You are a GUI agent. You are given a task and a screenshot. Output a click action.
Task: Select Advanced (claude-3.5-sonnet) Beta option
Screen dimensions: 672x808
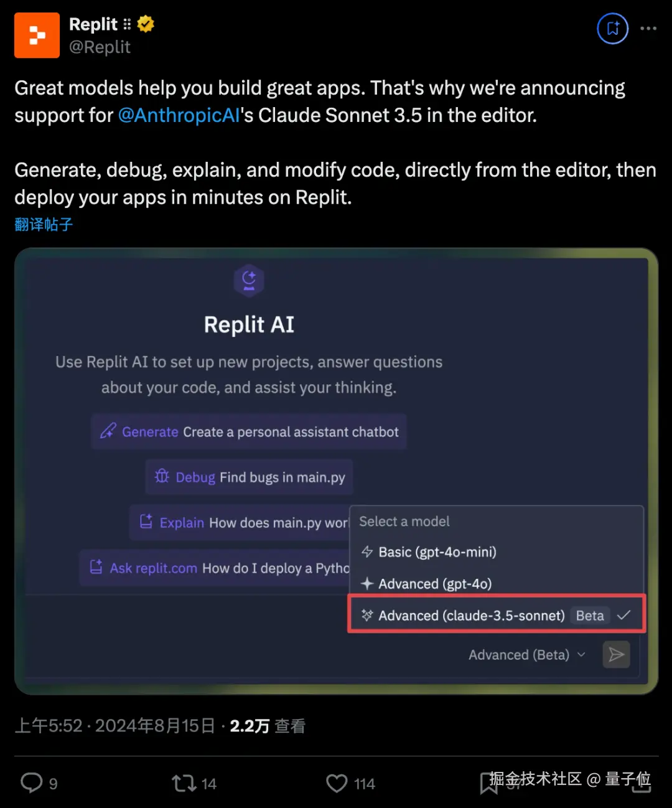click(497, 615)
